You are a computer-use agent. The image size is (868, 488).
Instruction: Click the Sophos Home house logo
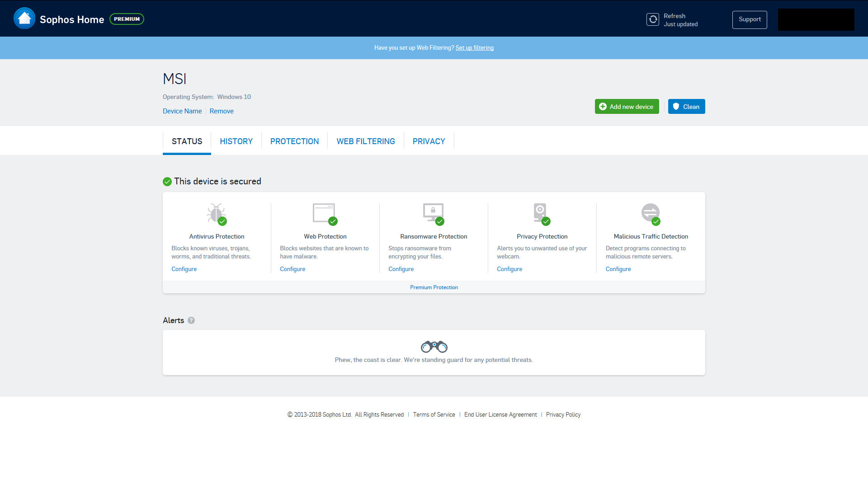coord(24,19)
